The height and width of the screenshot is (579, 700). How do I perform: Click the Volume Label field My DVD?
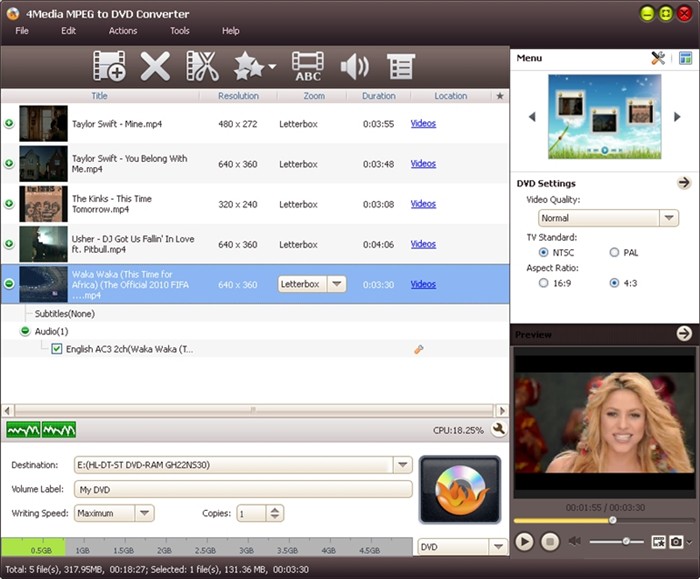point(243,489)
